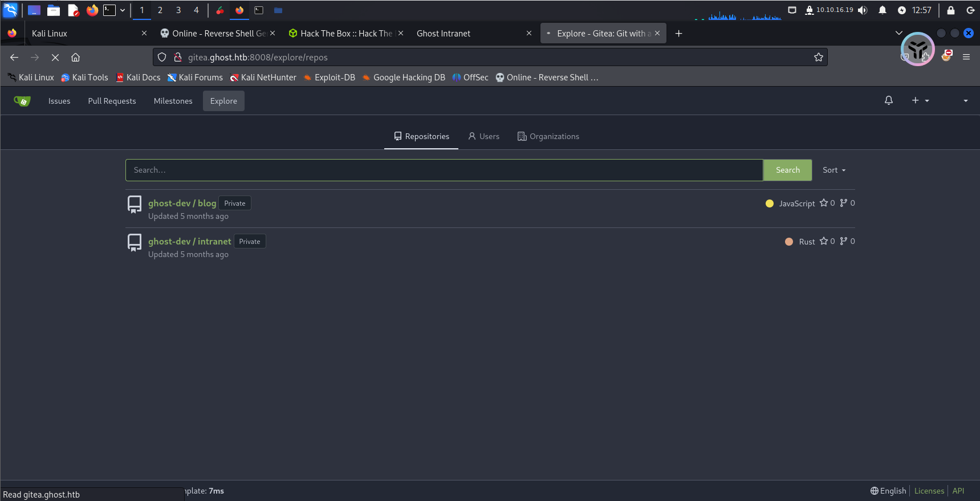Viewport: 980px width, 501px height.
Task: Open Pull Requests in navigation bar
Action: pyautogui.click(x=112, y=101)
